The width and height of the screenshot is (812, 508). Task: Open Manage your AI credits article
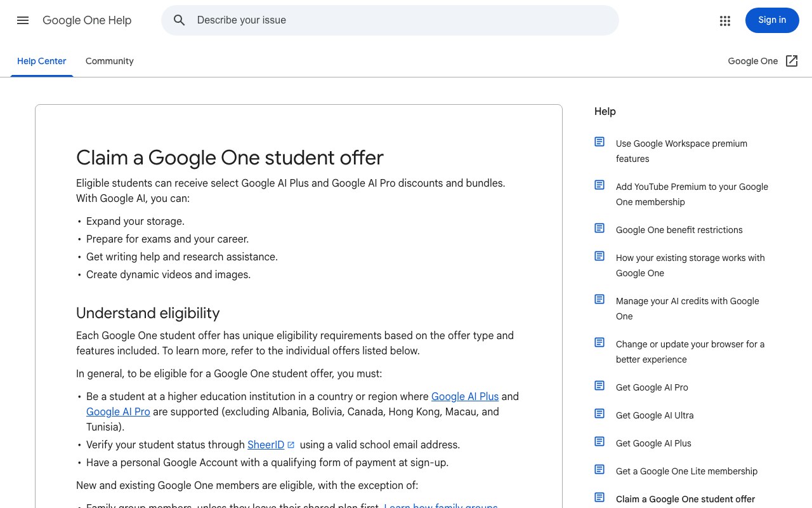pyautogui.click(x=688, y=309)
